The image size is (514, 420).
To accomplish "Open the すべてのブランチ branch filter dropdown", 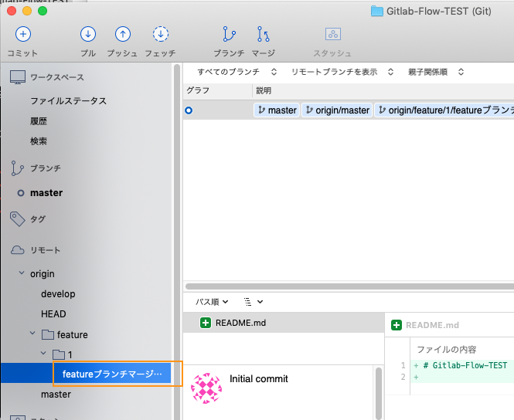I will [237, 72].
